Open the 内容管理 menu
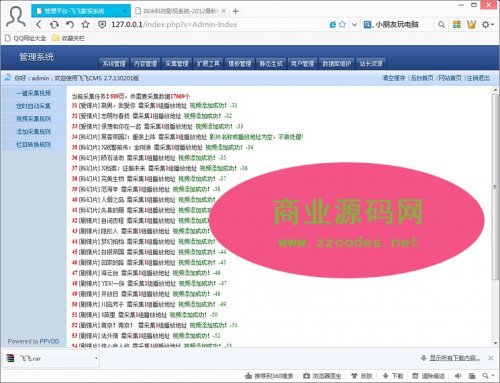 pos(146,63)
